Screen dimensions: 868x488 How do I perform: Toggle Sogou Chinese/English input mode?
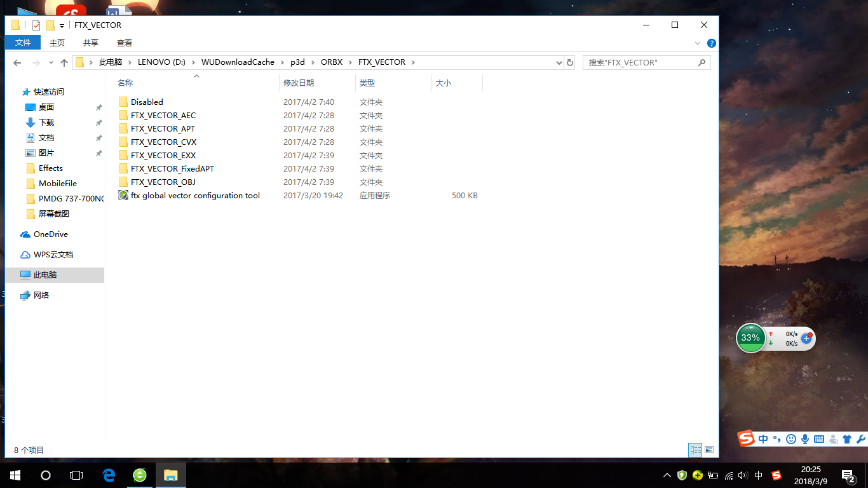click(x=763, y=438)
